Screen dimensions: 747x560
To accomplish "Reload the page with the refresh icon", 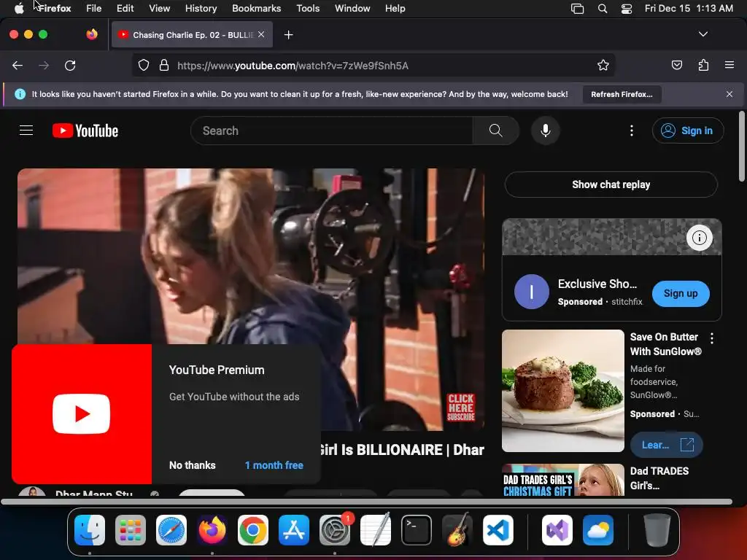I will [x=70, y=66].
